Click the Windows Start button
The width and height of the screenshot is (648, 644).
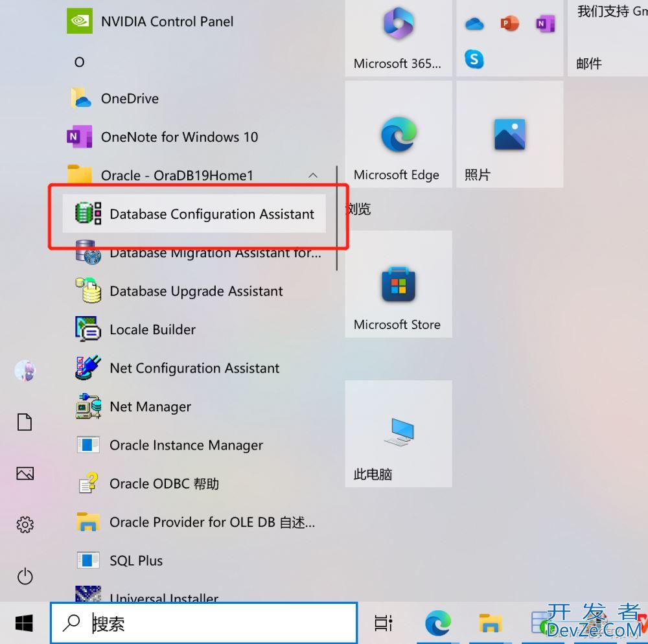point(24,623)
